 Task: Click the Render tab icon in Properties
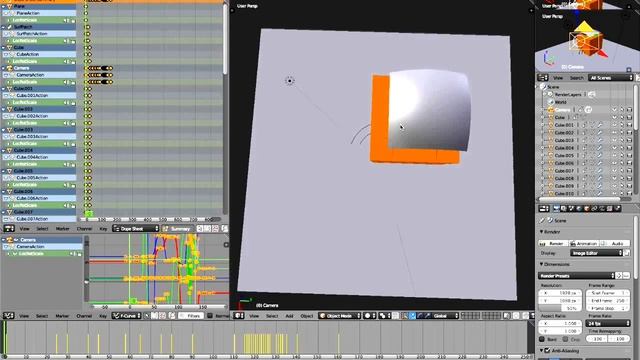pos(556,209)
